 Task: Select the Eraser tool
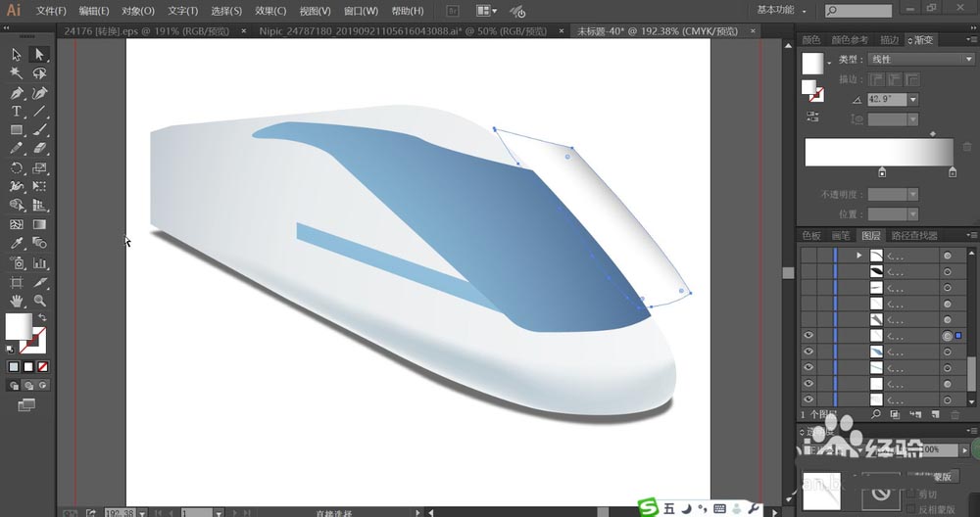[39, 149]
